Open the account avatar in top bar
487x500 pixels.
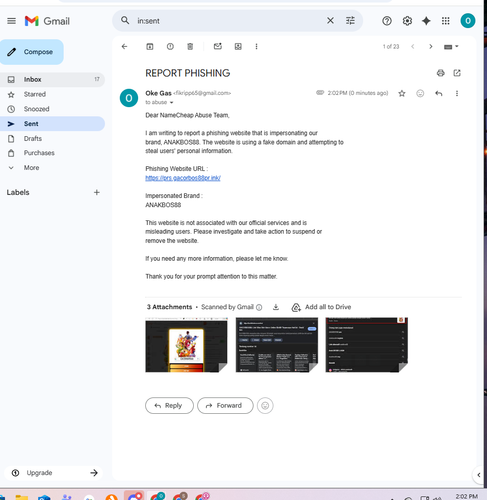(x=468, y=21)
